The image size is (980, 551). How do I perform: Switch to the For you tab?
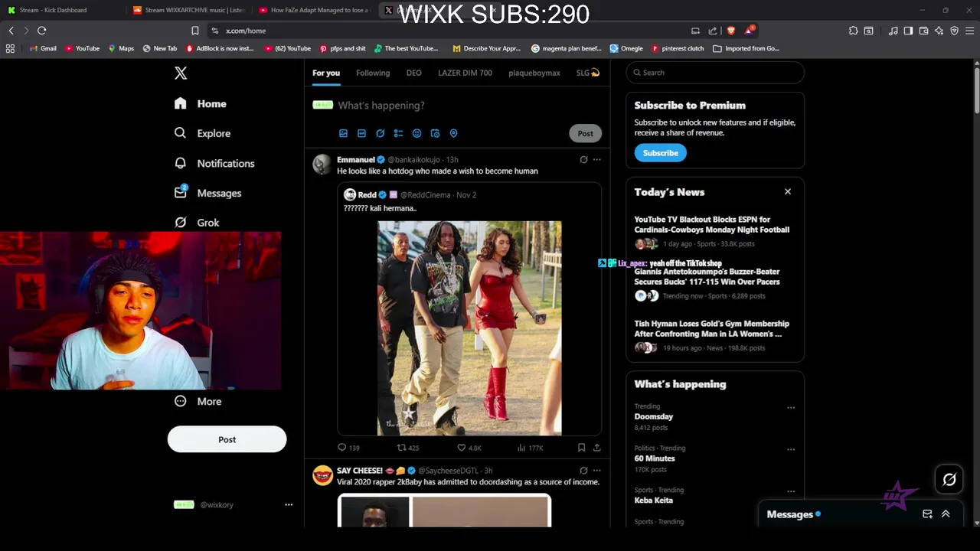(326, 73)
